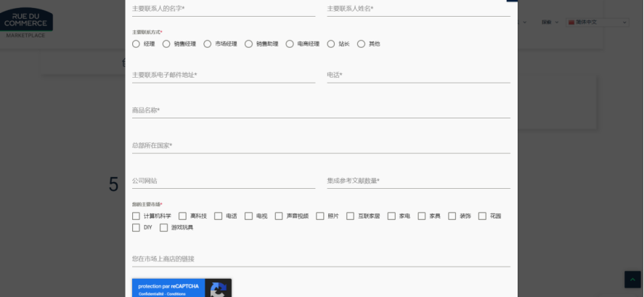Enable the 装饰 checkbox
The width and height of the screenshot is (644, 297).
(x=452, y=216)
